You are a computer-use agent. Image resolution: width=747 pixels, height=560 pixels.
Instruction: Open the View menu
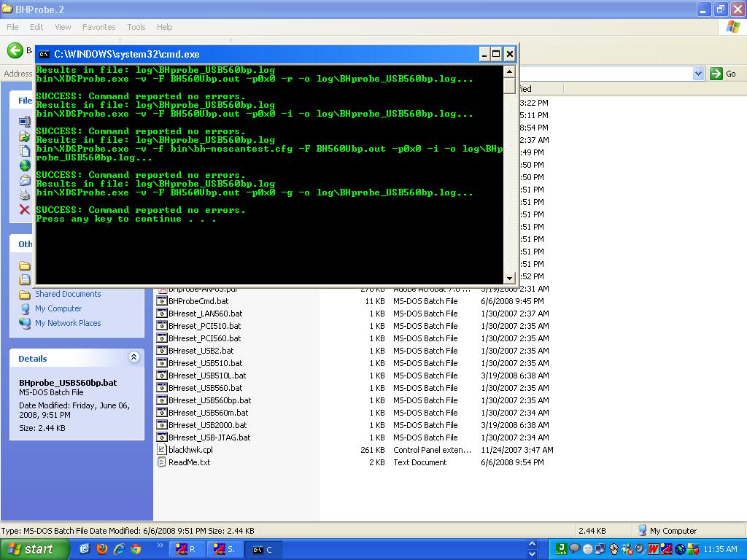point(63,27)
